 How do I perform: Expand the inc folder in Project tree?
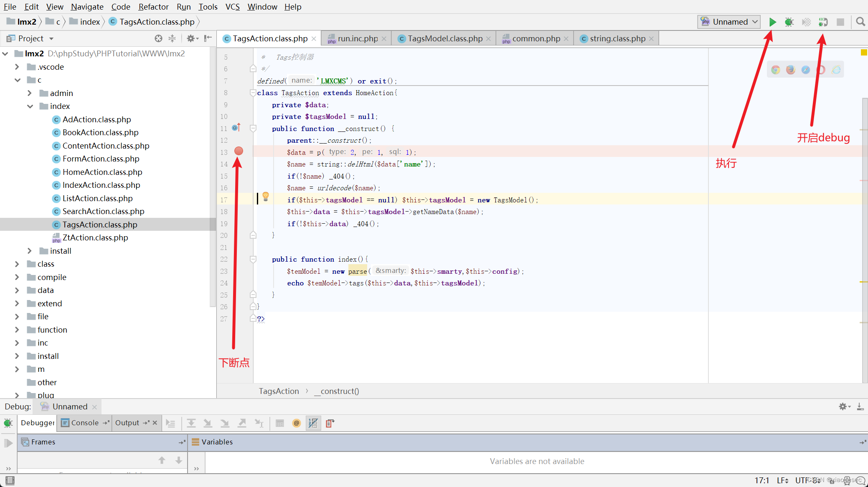pyautogui.click(x=17, y=342)
